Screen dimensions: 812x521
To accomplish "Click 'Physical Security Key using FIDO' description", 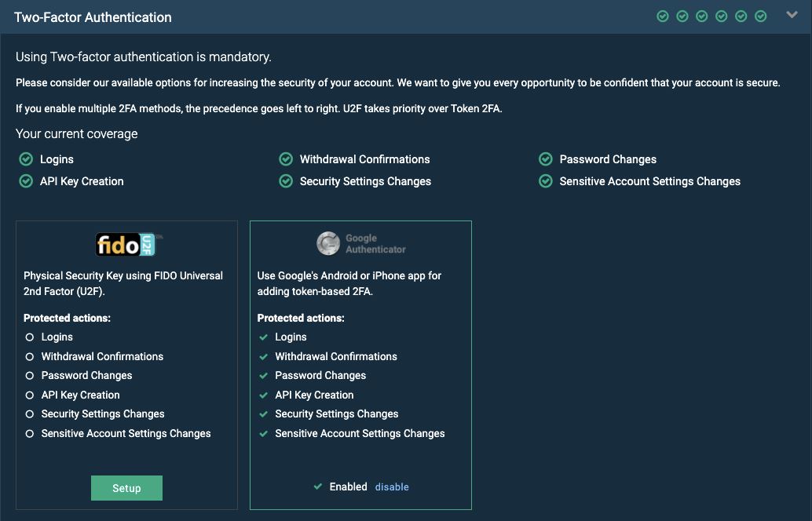I will pos(123,283).
